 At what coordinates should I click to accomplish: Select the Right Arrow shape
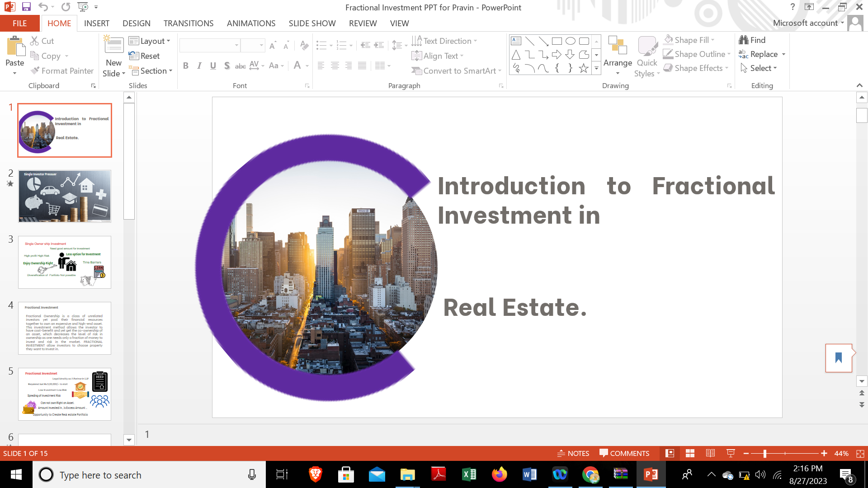coord(557,55)
